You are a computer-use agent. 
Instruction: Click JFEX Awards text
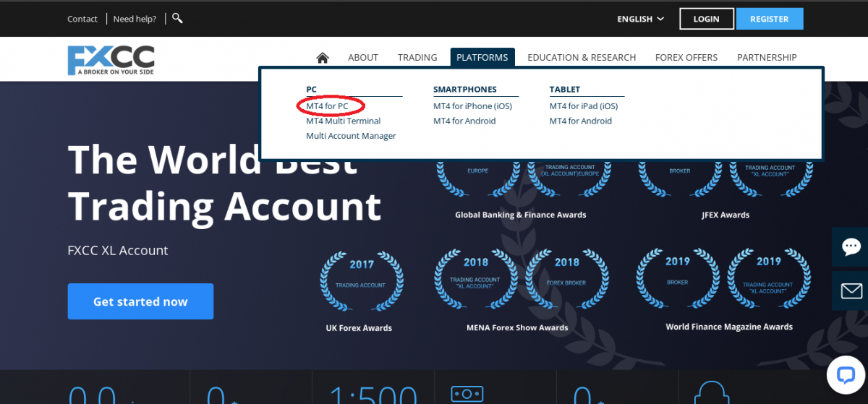(x=726, y=215)
